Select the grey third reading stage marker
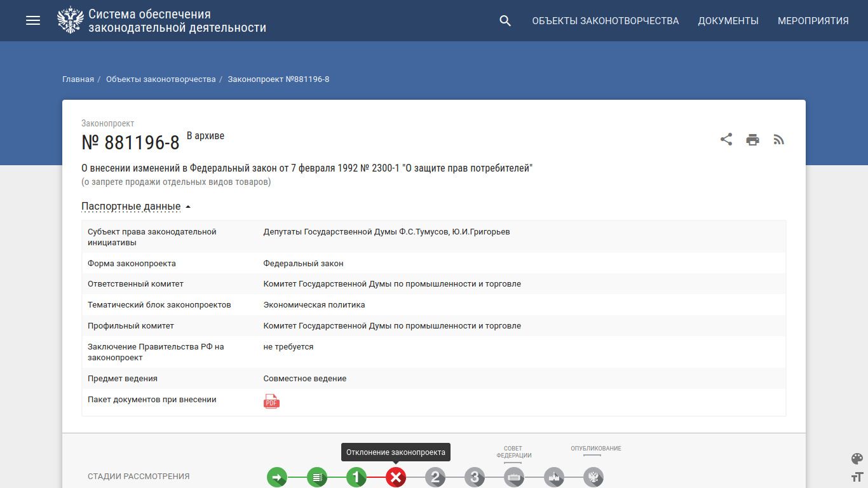The width and height of the screenshot is (868, 488). (475, 477)
